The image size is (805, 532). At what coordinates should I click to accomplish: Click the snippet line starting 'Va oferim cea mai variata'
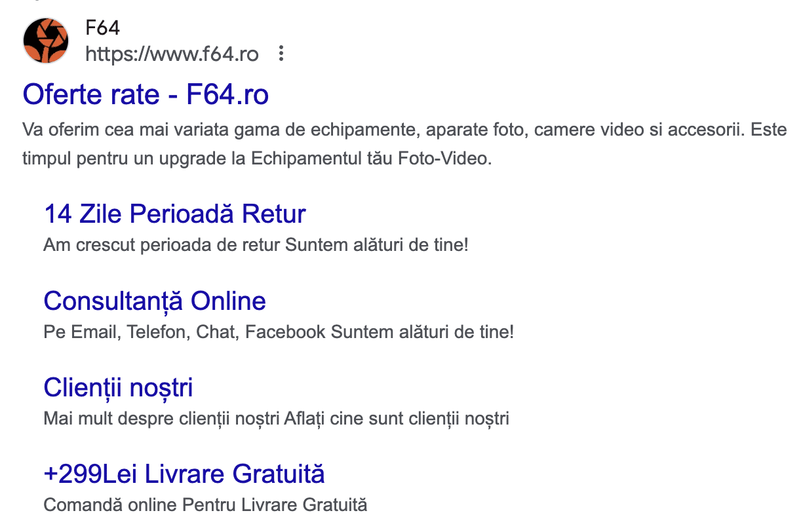pos(404,130)
